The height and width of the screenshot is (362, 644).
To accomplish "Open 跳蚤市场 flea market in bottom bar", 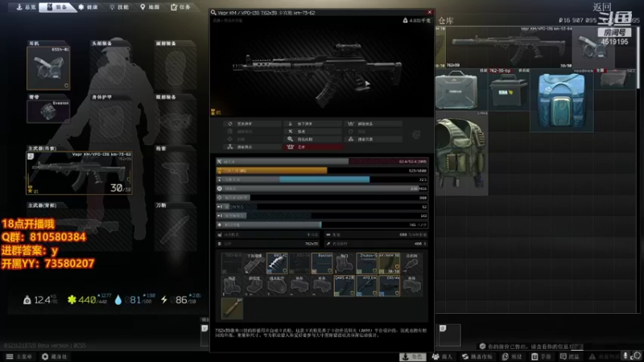I will [x=477, y=356].
